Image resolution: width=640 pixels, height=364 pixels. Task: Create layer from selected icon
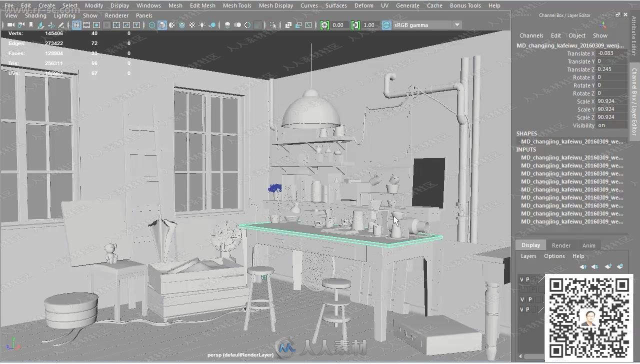coord(620,266)
